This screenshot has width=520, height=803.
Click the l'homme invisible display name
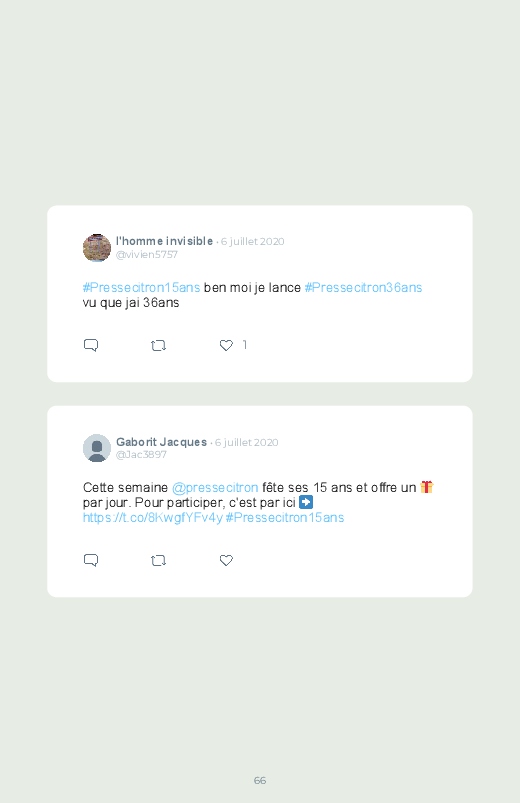[164, 241]
